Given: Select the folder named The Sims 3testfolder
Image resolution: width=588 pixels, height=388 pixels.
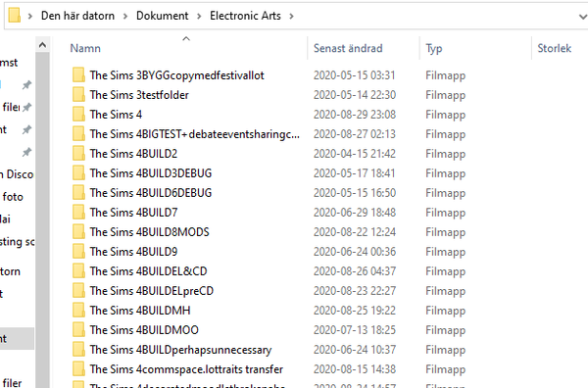Looking at the screenshot, I should (x=139, y=95).
